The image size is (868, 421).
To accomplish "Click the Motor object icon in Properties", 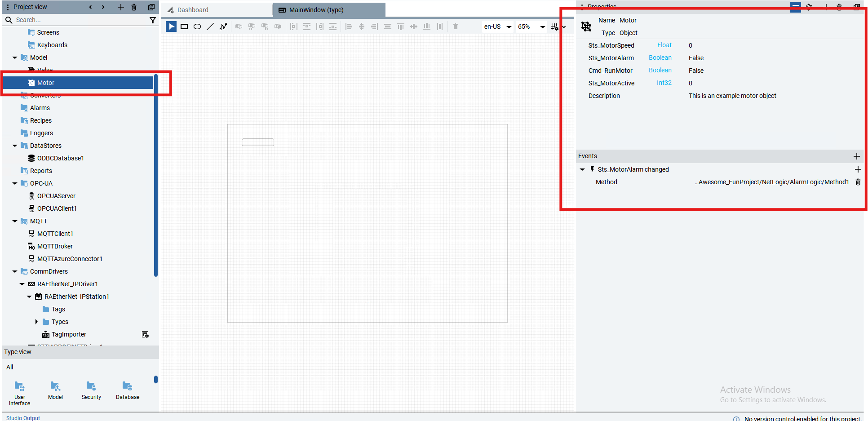I will pyautogui.click(x=586, y=27).
